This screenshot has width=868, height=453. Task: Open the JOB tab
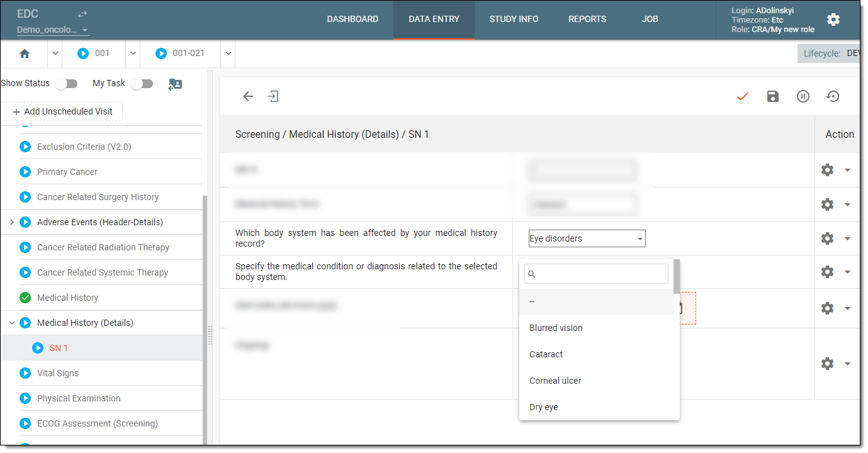pos(650,20)
